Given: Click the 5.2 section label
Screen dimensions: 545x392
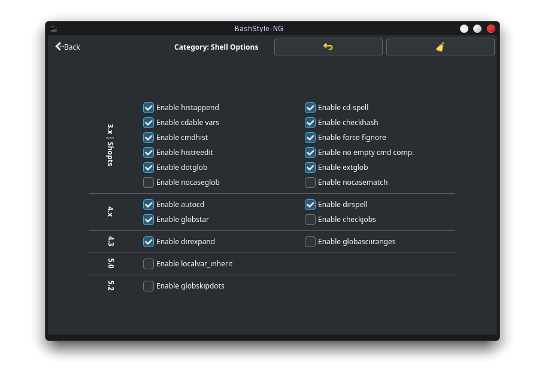Looking at the screenshot, I should (111, 285).
